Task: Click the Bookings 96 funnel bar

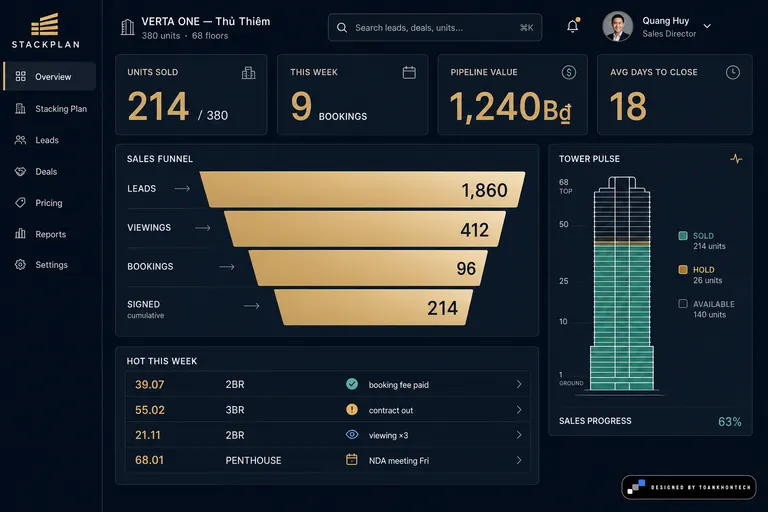Action: coord(368,268)
